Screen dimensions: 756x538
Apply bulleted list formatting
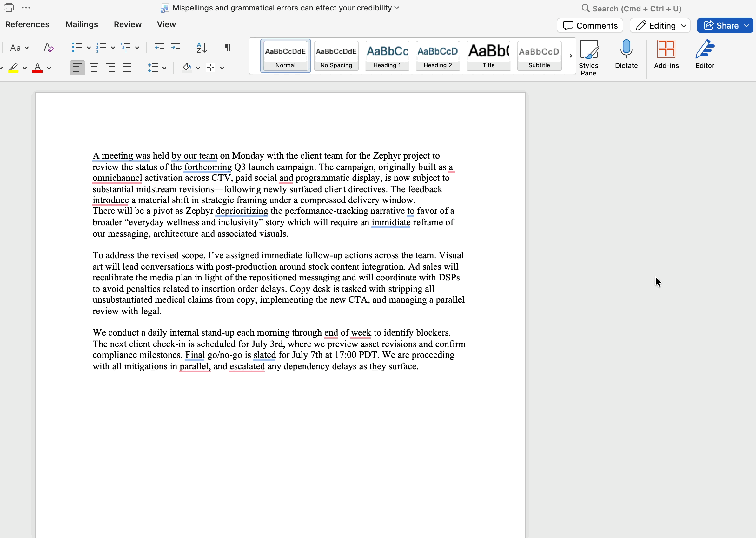[77, 48]
